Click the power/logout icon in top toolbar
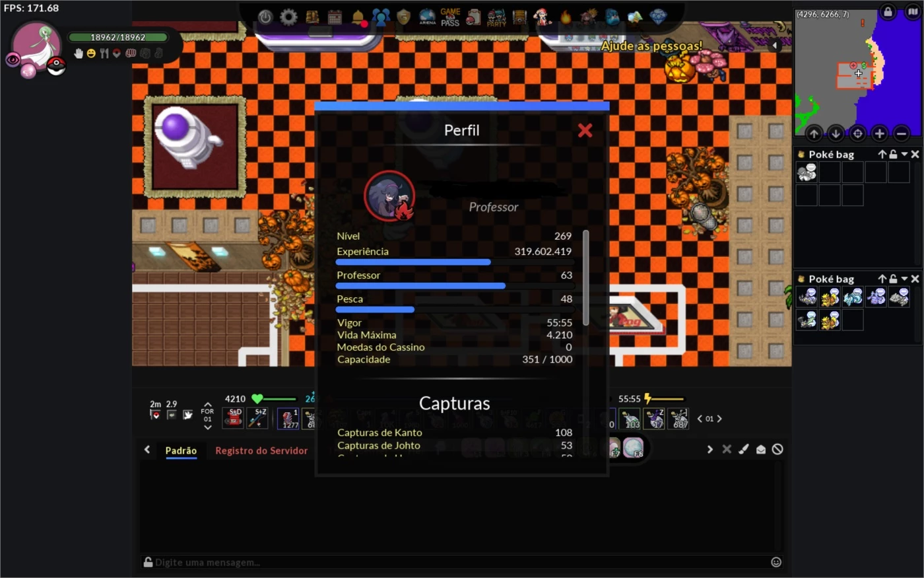The height and width of the screenshot is (578, 924). click(x=265, y=17)
